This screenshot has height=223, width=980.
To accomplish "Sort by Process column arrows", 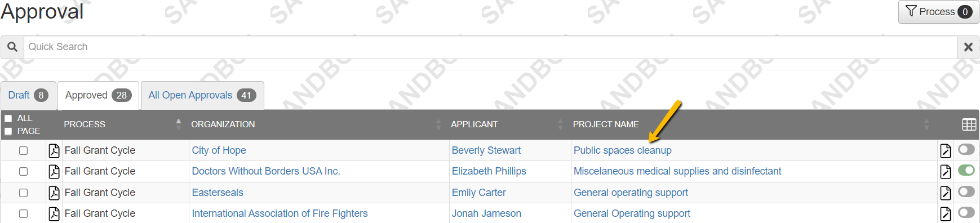I will [x=179, y=124].
